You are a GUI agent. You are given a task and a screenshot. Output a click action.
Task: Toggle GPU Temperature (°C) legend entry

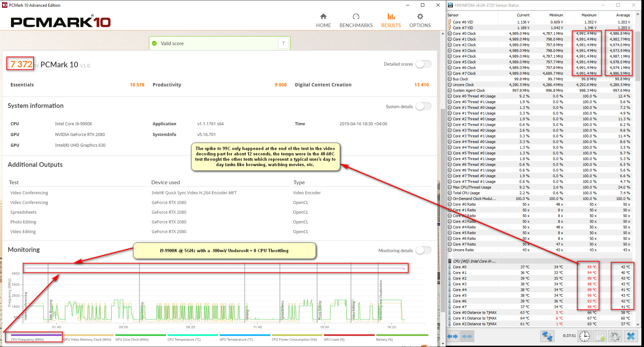pyautogui.click(x=245, y=337)
